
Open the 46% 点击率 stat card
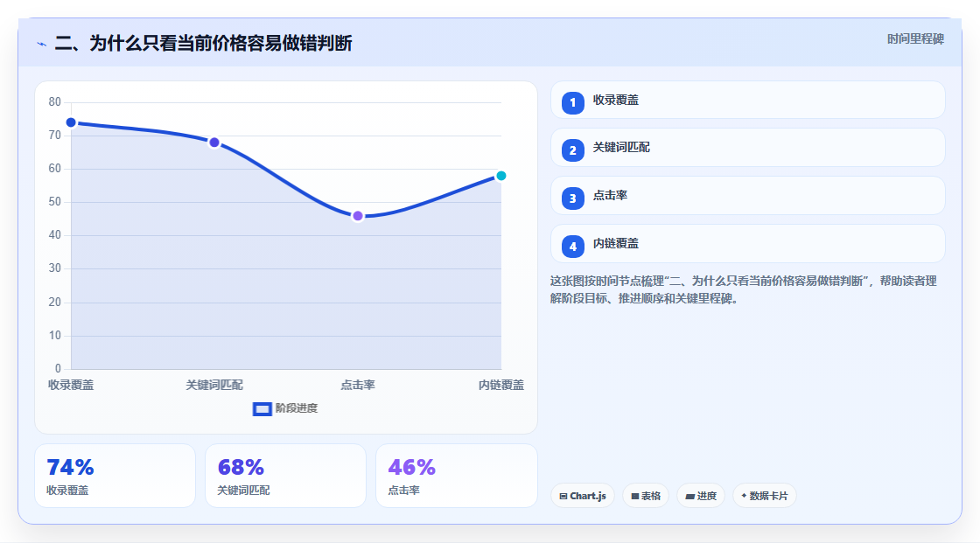click(456, 477)
